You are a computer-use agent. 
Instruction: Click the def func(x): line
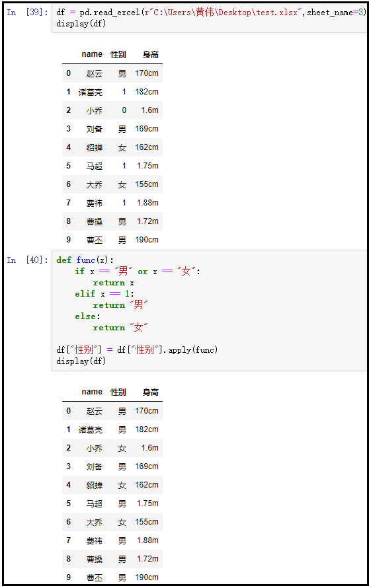[x=85, y=260]
